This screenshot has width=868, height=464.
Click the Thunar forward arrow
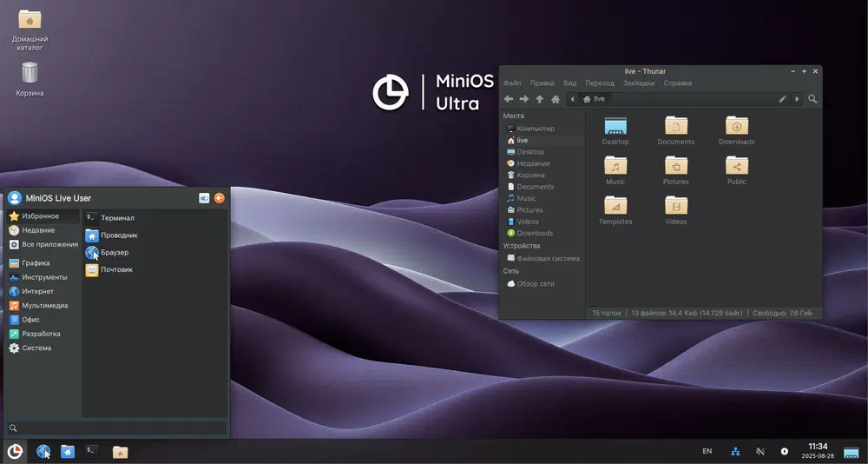click(523, 99)
